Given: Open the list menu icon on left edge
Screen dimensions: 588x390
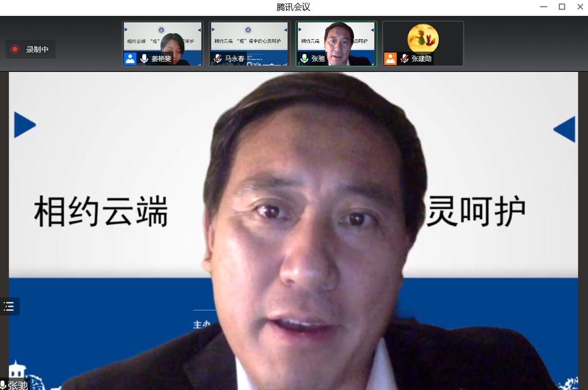Looking at the screenshot, I should 9,306.
